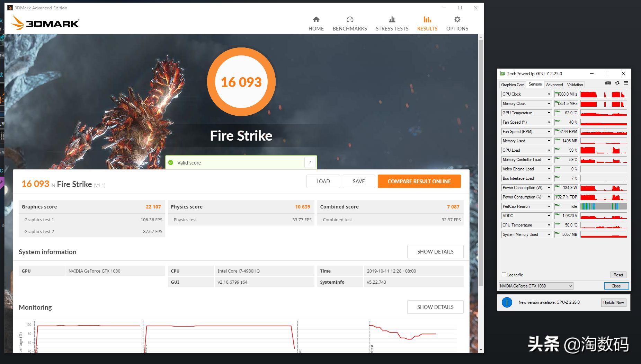
Task: Go to the Results view in 3DMark
Action: (x=427, y=23)
